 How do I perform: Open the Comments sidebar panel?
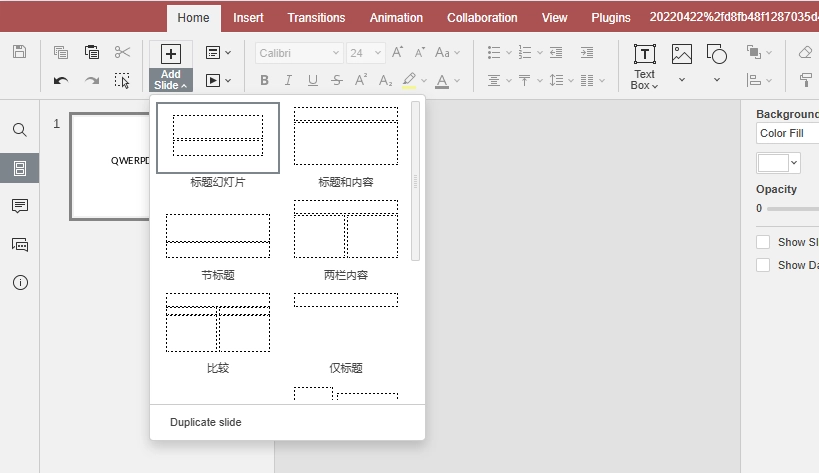[x=20, y=206]
